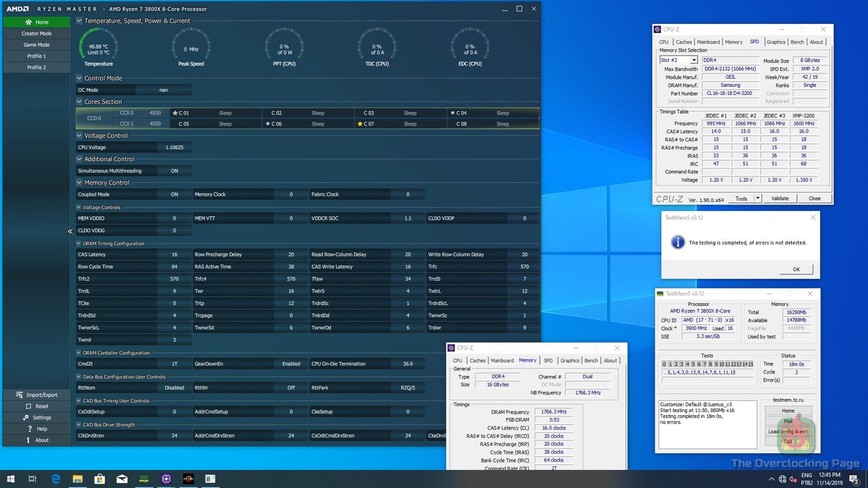Viewport: 868px width, 488px height.
Task: Open the Slot #2 dropdown in CPU-Z
Action: click(x=693, y=60)
